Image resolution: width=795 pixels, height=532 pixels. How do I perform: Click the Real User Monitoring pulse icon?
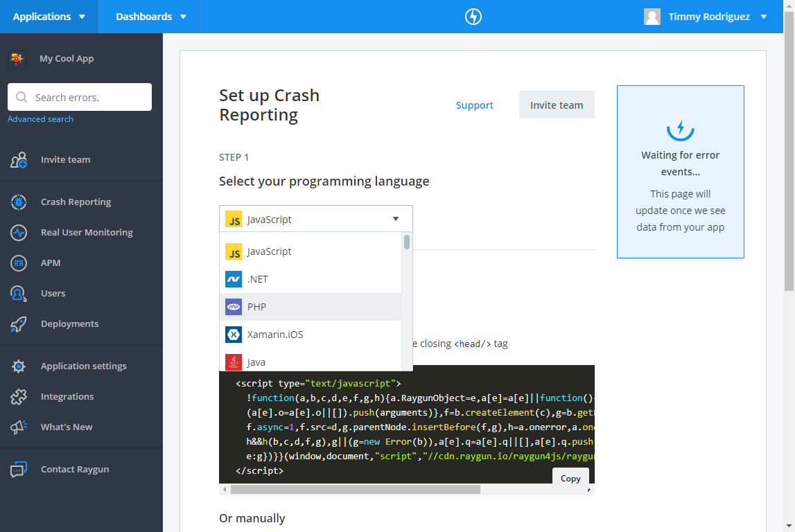point(19,233)
